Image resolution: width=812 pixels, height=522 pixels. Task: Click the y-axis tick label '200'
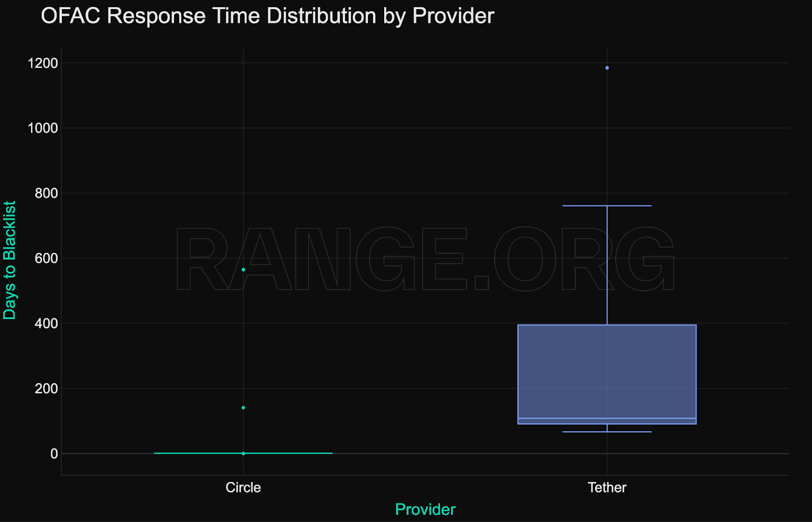click(47, 389)
